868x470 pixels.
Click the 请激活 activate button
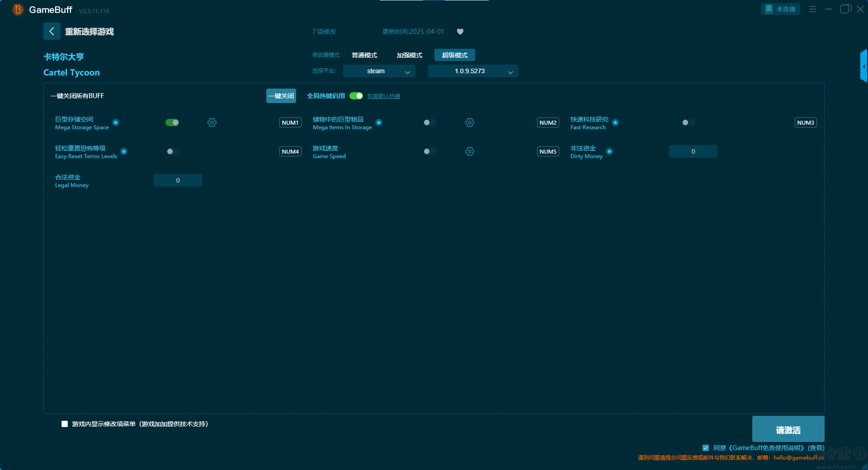point(788,429)
